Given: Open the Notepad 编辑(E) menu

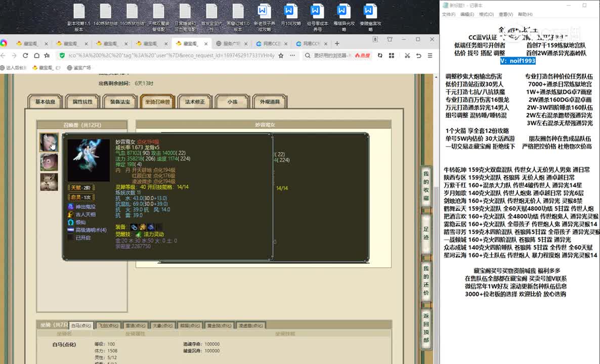Looking at the screenshot, I should tap(467, 15).
